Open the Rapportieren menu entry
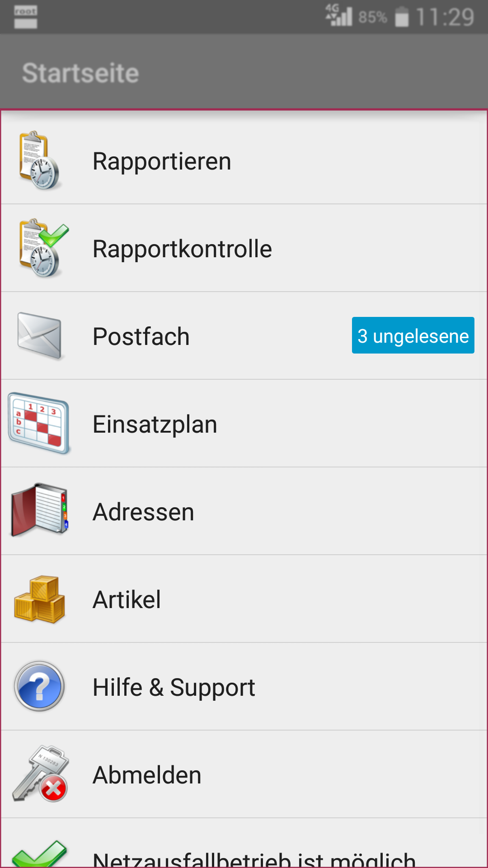This screenshot has height=868, width=488. point(244,160)
